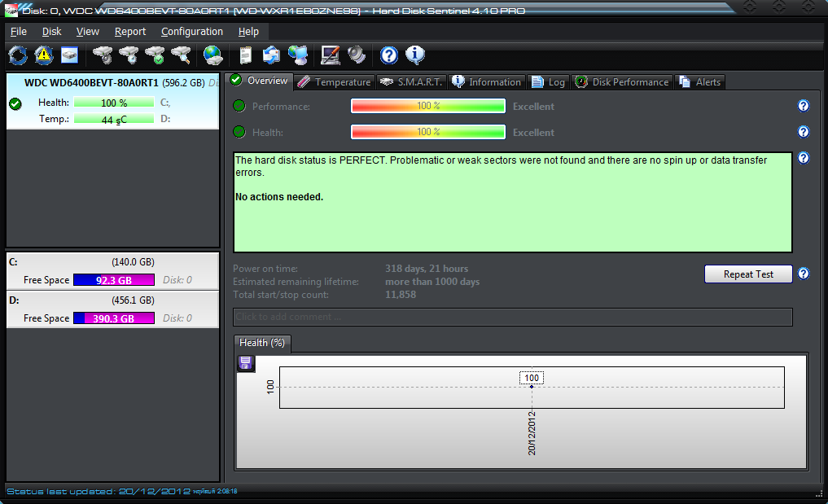Click help icon beside Health bar
828x504 pixels.
pos(804,132)
